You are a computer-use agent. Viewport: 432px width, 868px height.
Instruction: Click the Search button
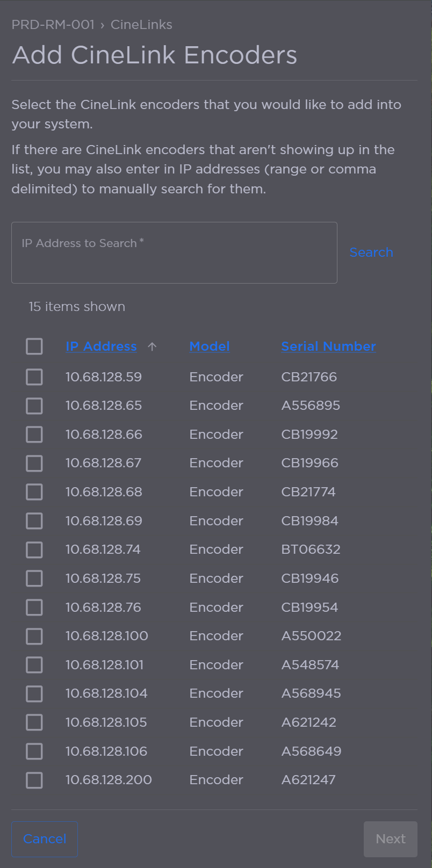[x=371, y=252]
